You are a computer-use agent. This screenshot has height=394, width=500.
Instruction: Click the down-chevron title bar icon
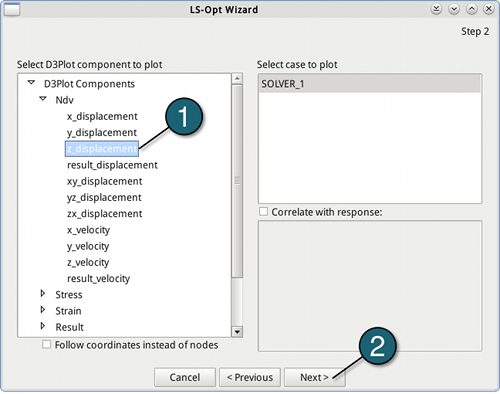tap(454, 9)
